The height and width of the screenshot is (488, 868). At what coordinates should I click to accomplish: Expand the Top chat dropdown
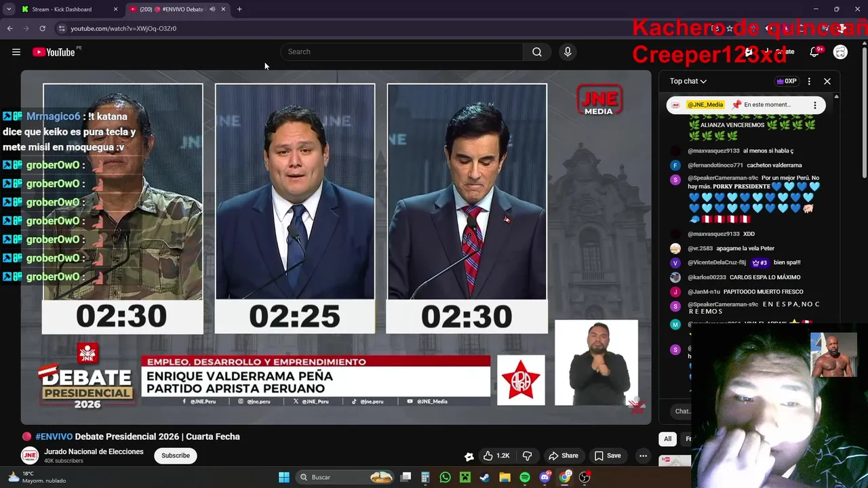tap(688, 81)
